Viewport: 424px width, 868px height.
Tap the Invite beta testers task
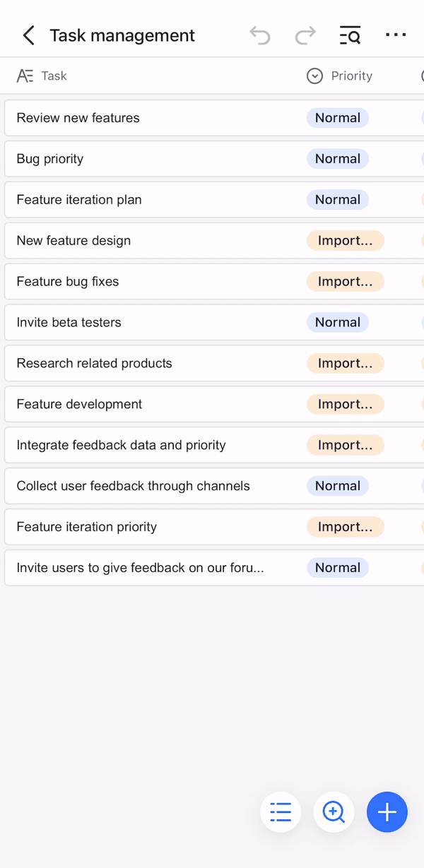tap(69, 323)
